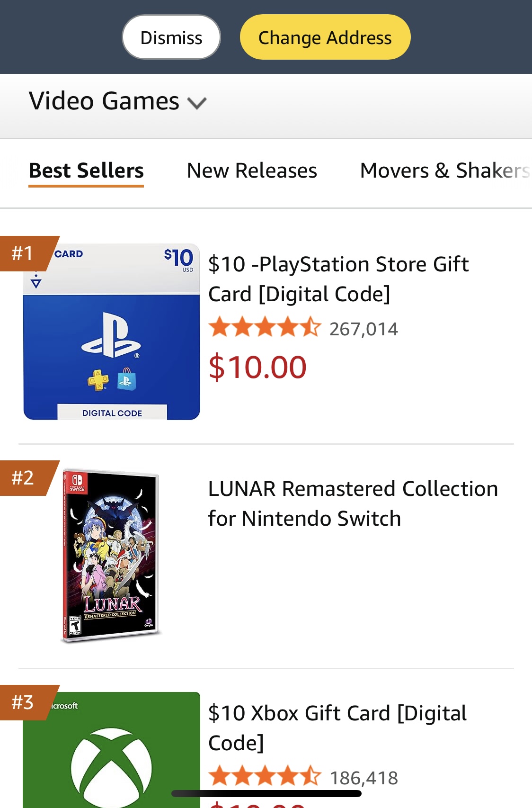Open the 267,014 reviews count
Screen dimensions: 532x808
pyautogui.click(x=364, y=329)
